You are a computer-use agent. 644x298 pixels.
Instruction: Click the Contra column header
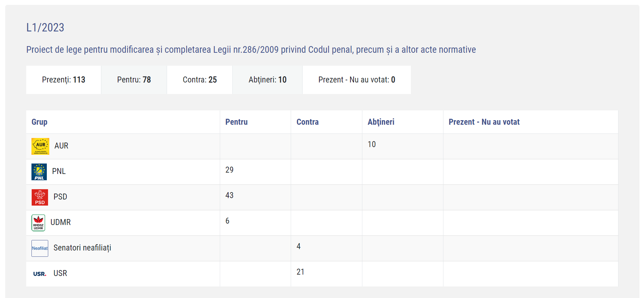307,122
